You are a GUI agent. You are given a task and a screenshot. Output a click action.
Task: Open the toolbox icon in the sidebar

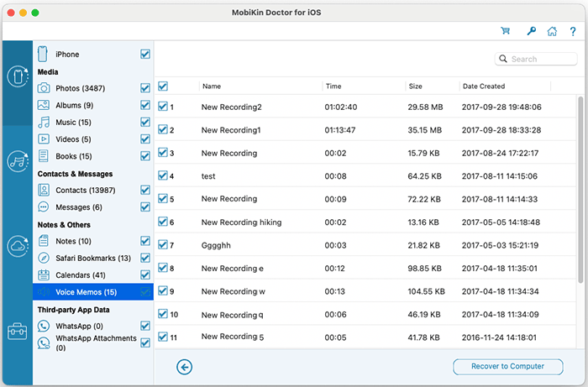[18, 332]
